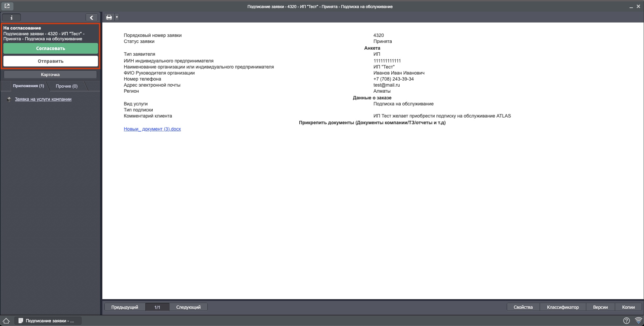Open the print options dropdown arrow
This screenshot has width=644, height=326.
pos(117,17)
